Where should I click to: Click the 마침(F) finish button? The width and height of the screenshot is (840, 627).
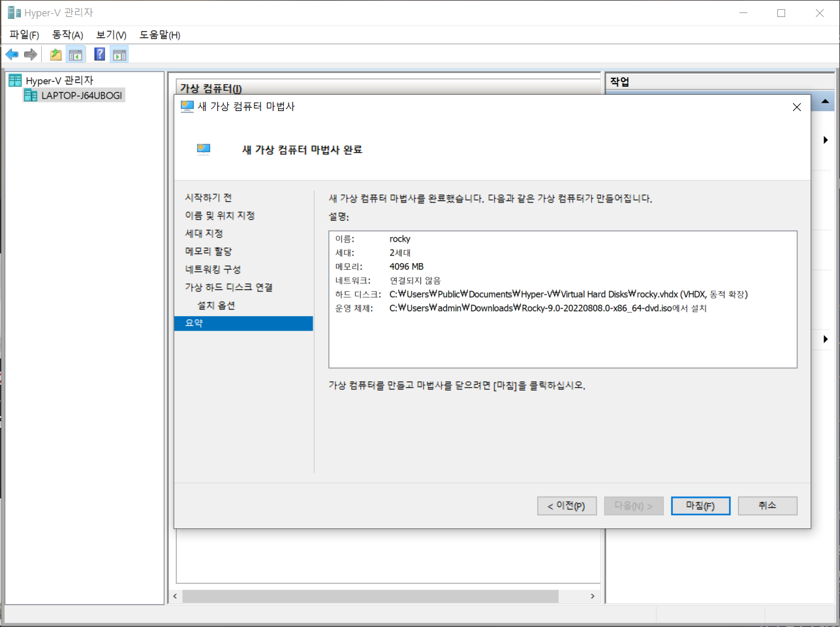(x=700, y=506)
